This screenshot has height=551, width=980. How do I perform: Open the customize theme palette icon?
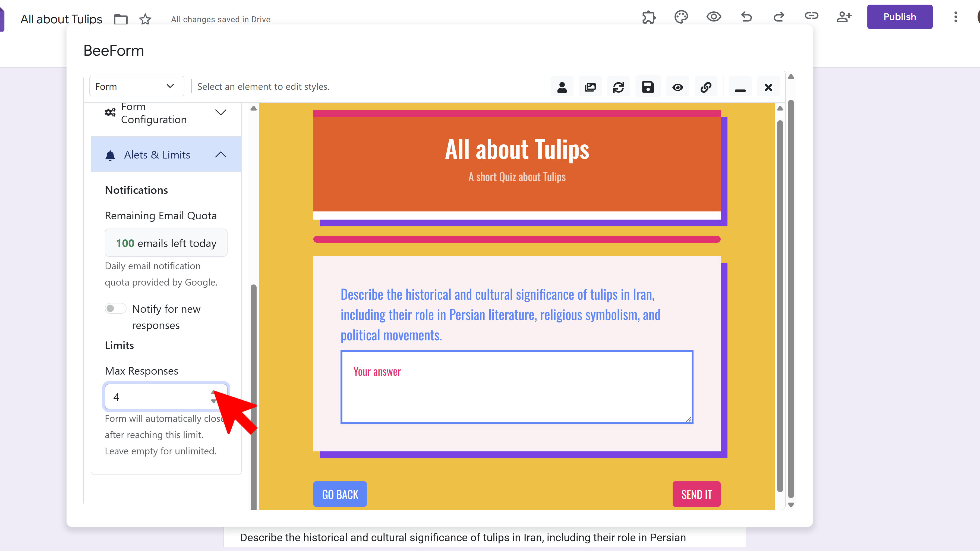[681, 17]
